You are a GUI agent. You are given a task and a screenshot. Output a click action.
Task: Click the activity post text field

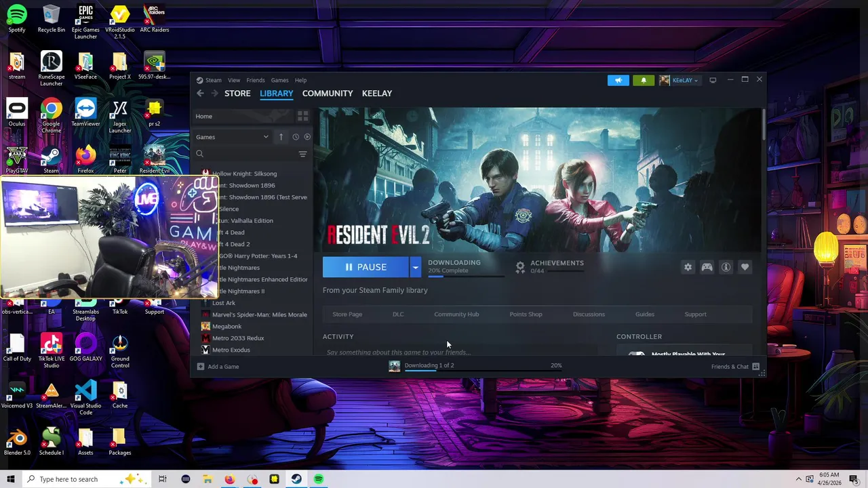coord(460,352)
